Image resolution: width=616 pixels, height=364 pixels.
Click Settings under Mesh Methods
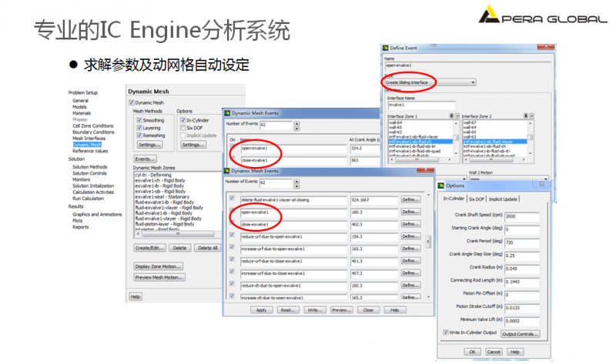[149, 145]
